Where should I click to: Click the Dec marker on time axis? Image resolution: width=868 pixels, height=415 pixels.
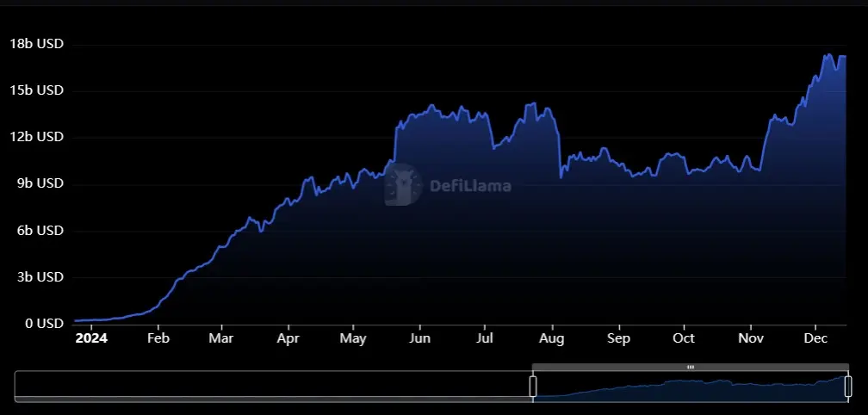click(x=816, y=338)
